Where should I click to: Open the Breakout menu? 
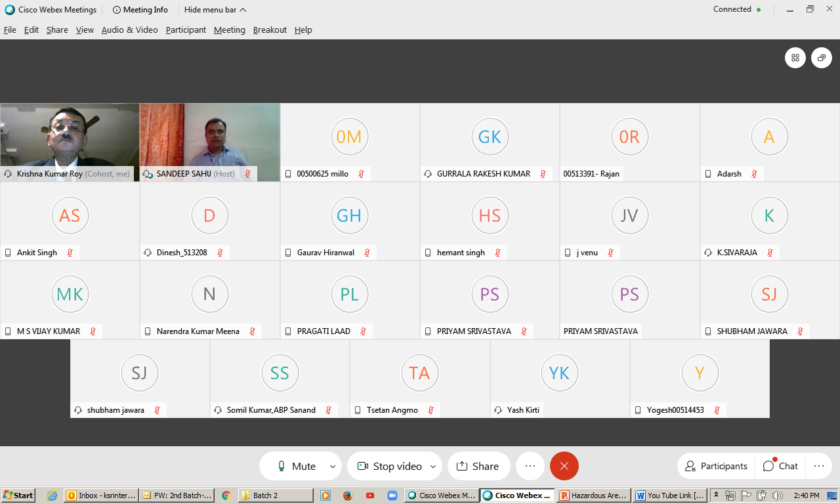pos(270,30)
